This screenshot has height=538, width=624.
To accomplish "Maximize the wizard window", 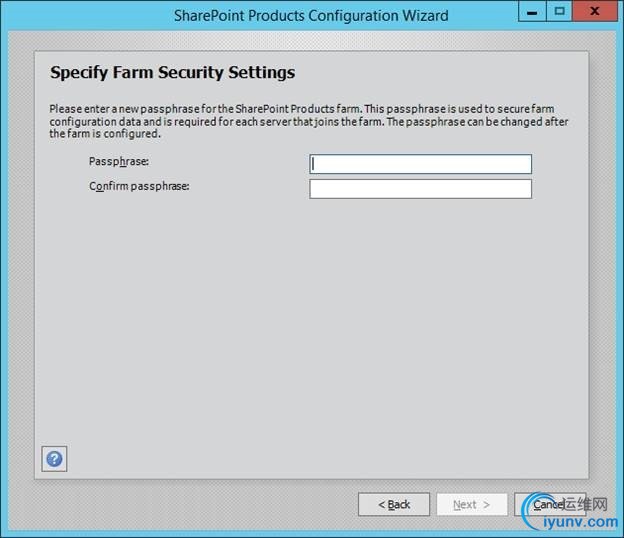I will pyautogui.click(x=559, y=11).
